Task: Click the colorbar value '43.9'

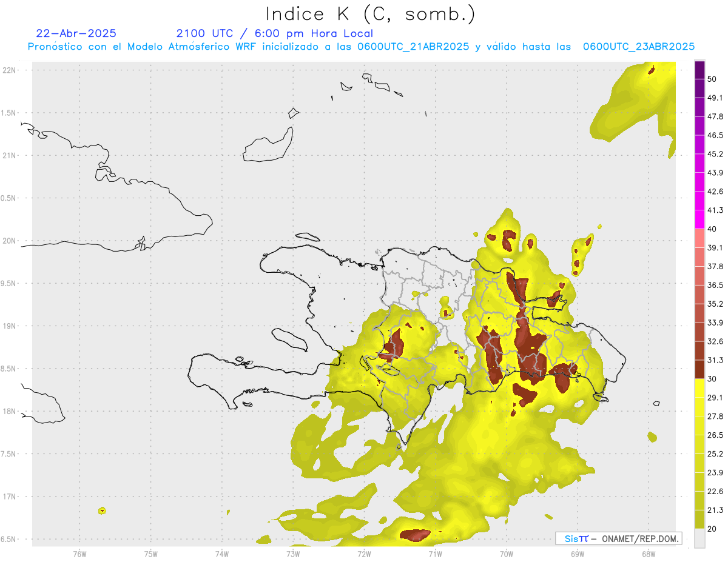Action: (x=715, y=173)
